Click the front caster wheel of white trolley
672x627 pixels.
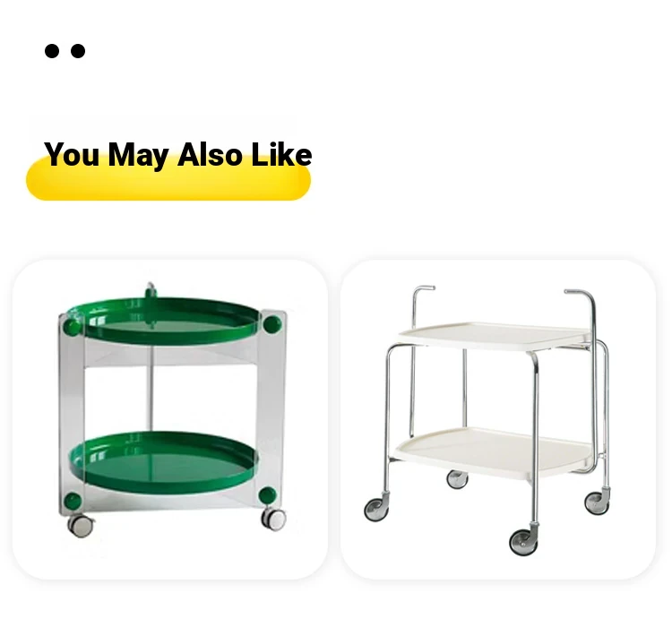click(523, 542)
